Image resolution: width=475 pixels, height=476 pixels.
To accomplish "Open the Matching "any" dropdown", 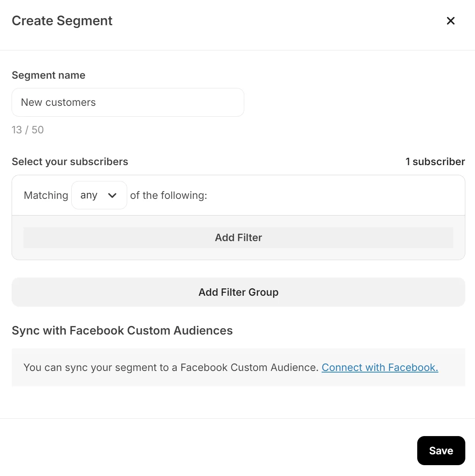I will click(x=99, y=195).
